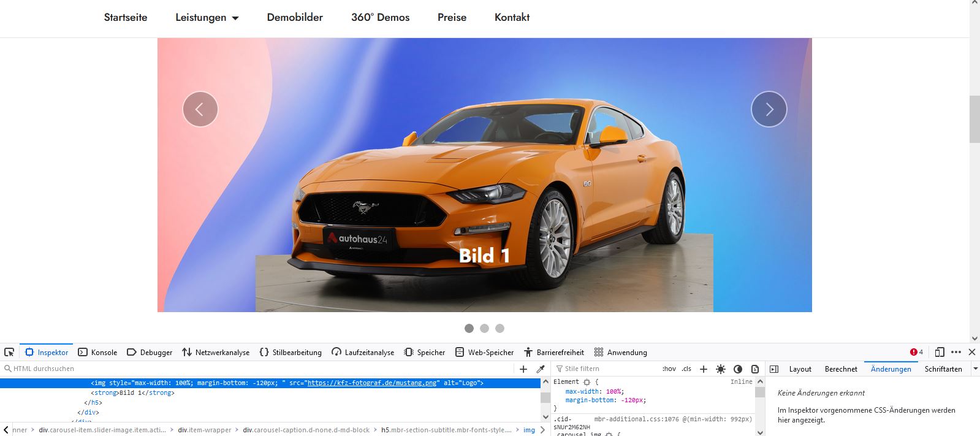Open the Speicher panel
This screenshot has width=980, height=436.
tap(425, 352)
